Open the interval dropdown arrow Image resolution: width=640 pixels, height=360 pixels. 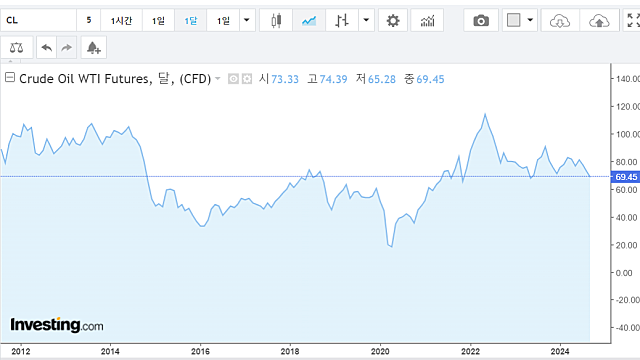pyautogui.click(x=247, y=20)
